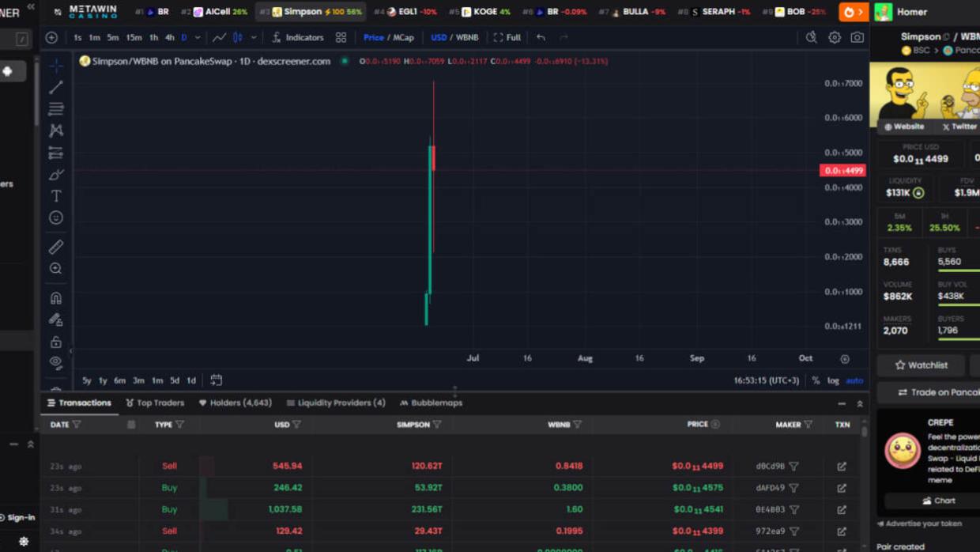Screen dimensions: 980x552
Task: Select the text annotation tool
Action: coord(56,195)
